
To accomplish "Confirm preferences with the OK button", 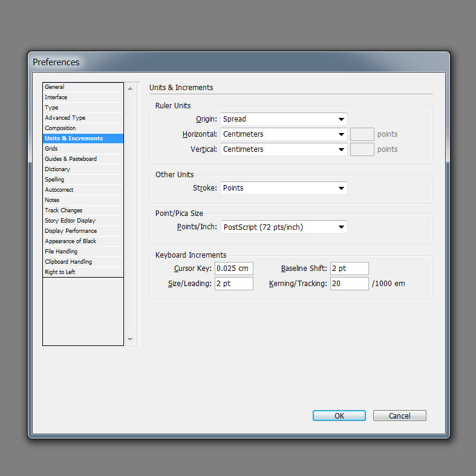I will [339, 416].
